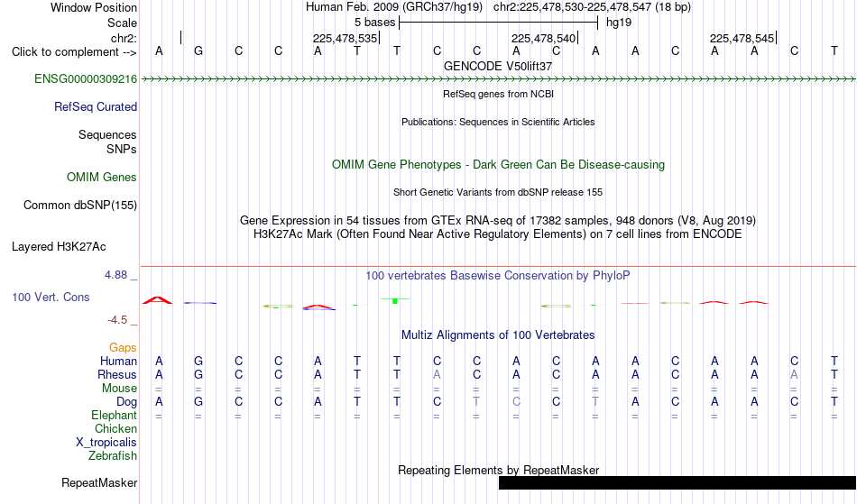857x504 pixels.
Task: Click the G base in the Dog alignment row
Action: pos(198,402)
